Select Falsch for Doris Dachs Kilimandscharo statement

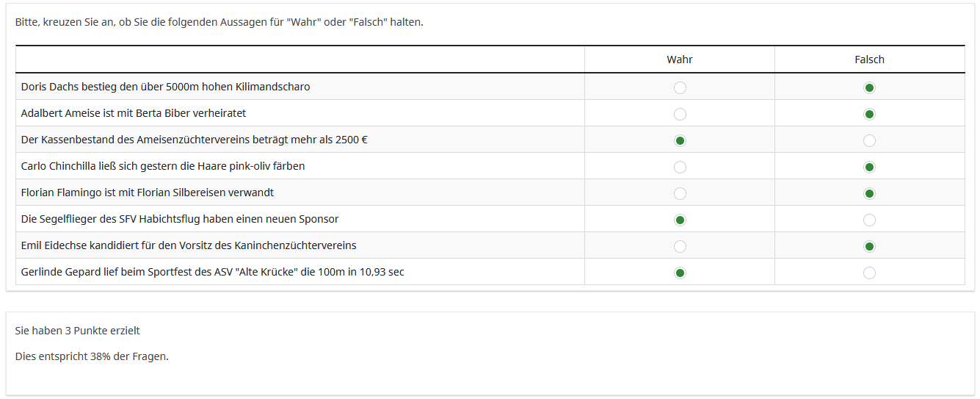pyautogui.click(x=869, y=88)
